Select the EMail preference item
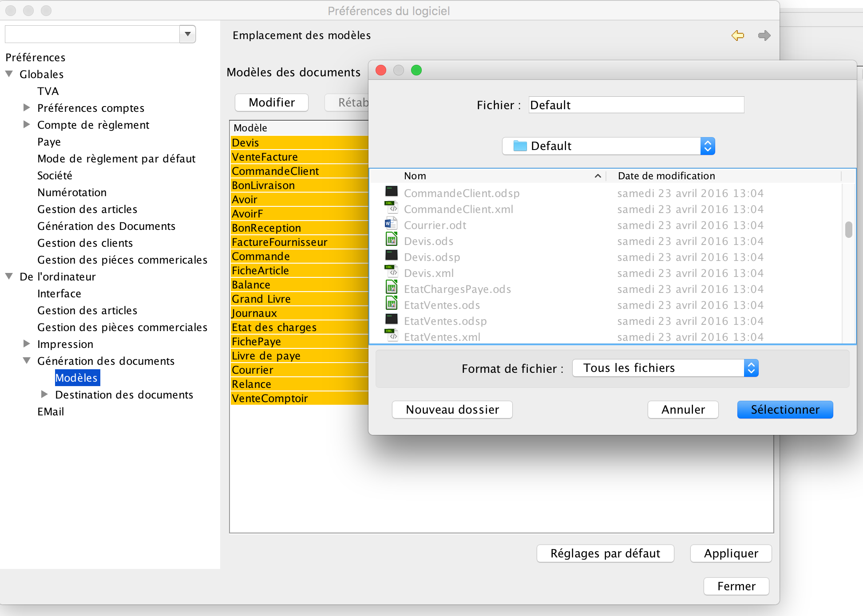This screenshot has height=616, width=863. pos(51,411)
